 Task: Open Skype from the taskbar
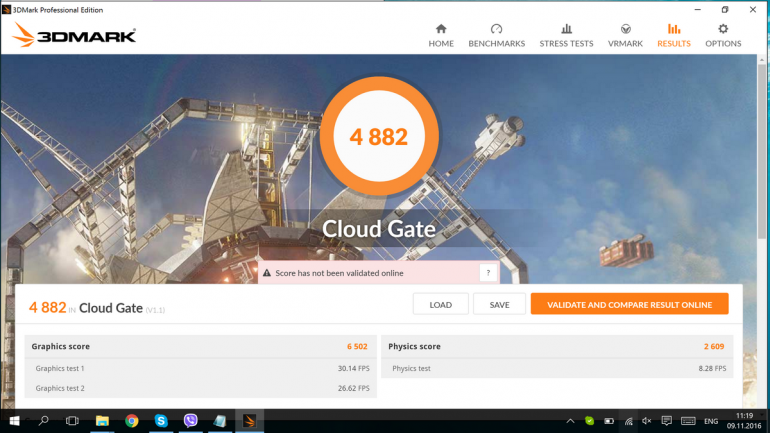[161, 421]
